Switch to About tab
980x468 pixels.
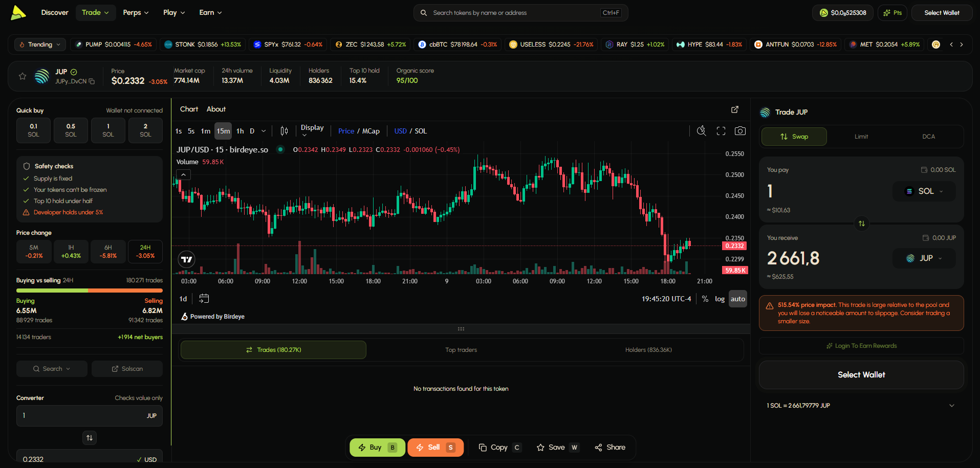click(216, 109)
